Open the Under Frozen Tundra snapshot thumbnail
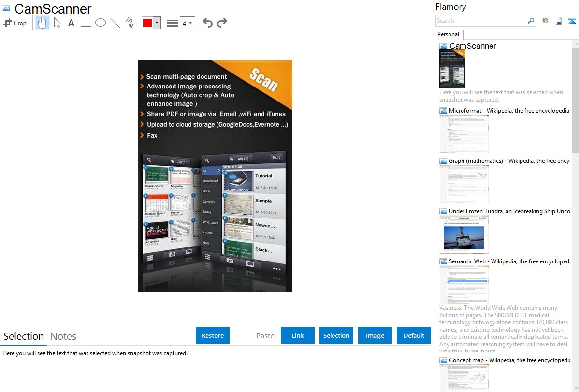 point(464,234)
